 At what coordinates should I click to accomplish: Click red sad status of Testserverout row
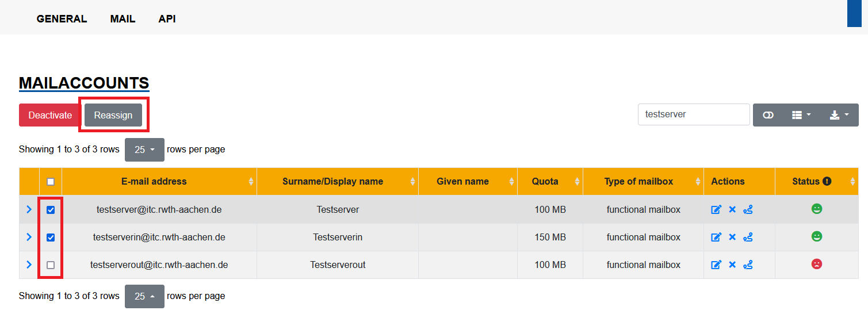point(816,264)
